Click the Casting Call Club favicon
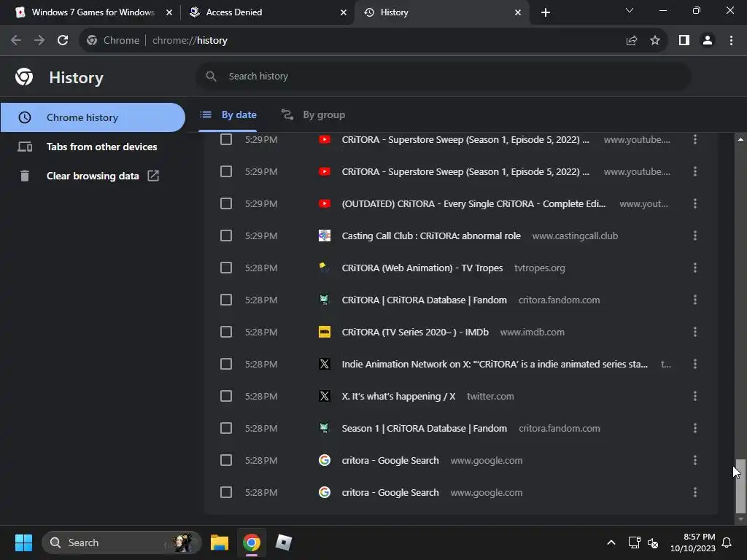 [x=325, y=236]
